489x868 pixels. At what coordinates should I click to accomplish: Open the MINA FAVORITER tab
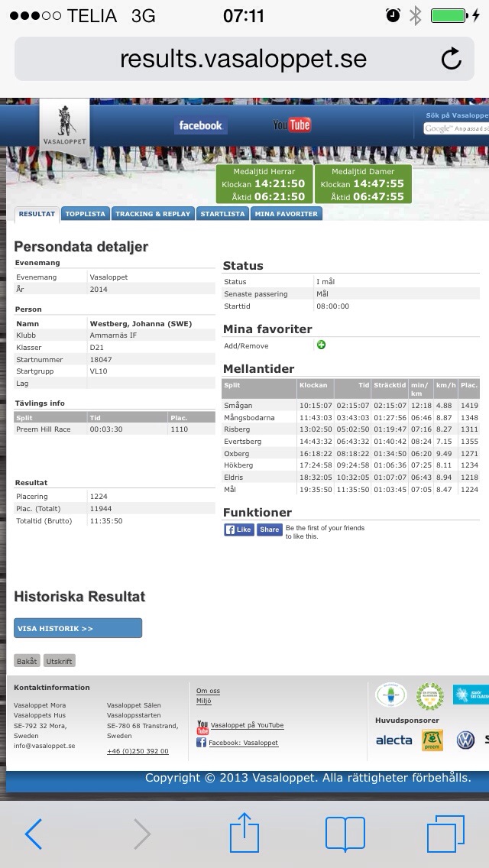[x=286, y=214]
